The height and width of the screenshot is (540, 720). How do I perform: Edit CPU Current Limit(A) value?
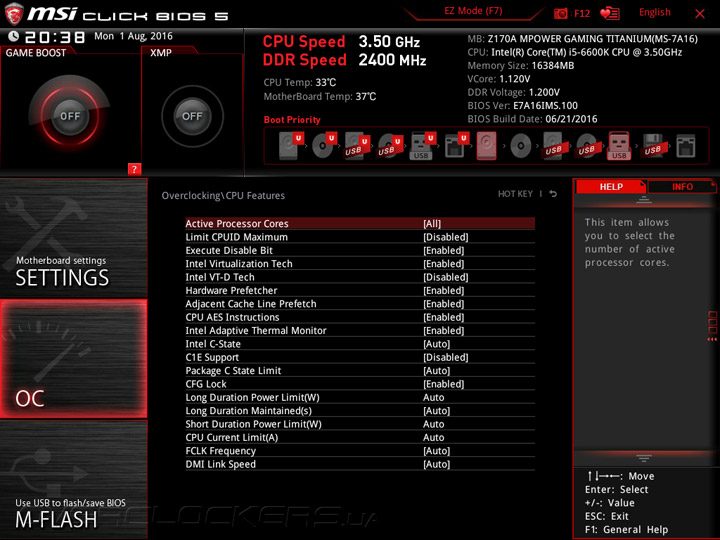(360, 437)
